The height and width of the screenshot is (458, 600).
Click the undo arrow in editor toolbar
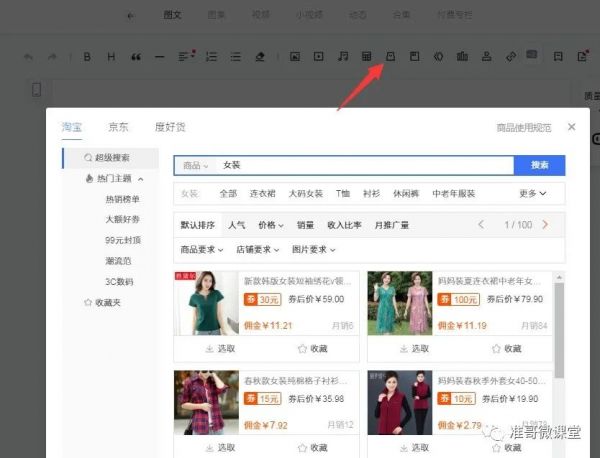[28, 57]
